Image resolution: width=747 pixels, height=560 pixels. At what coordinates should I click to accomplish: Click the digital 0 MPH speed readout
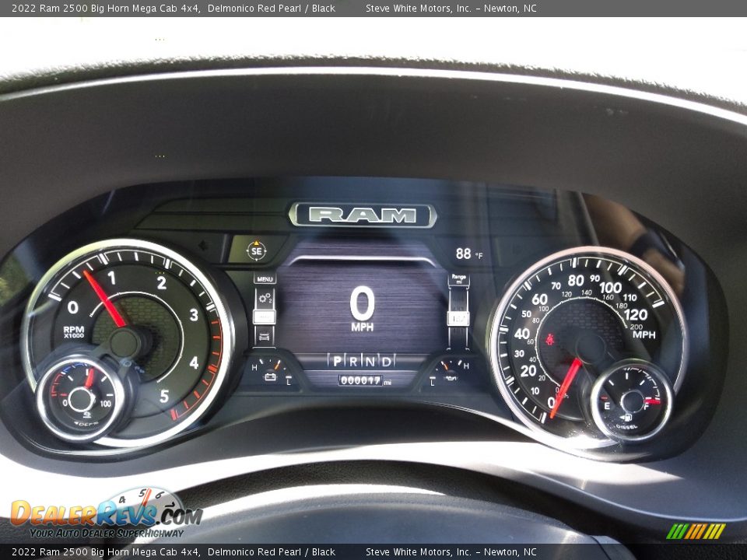tap(363, 308)
